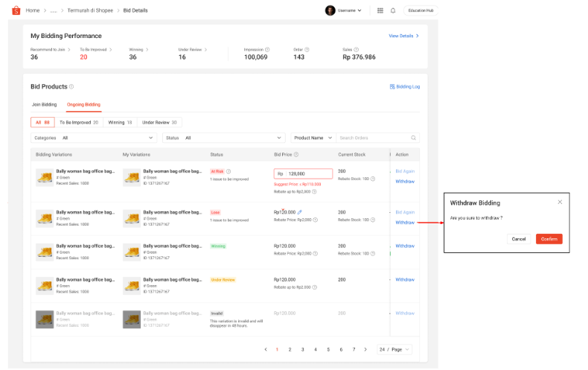Open the Status filter dropdown

coord(224,138)
